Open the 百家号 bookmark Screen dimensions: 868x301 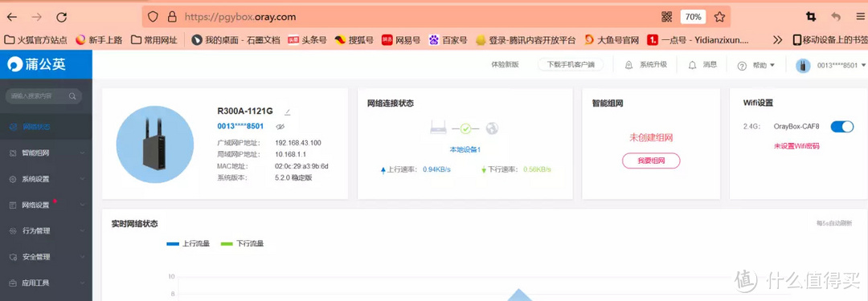pyautogui.click(x=448, y=40)
